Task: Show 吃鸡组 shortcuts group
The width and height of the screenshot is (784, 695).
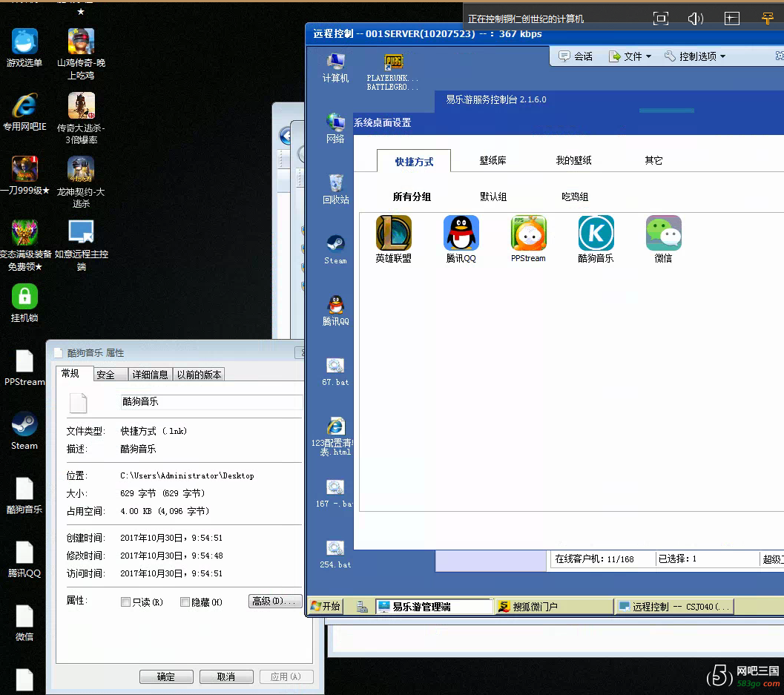Action: [x=575, y=197]
